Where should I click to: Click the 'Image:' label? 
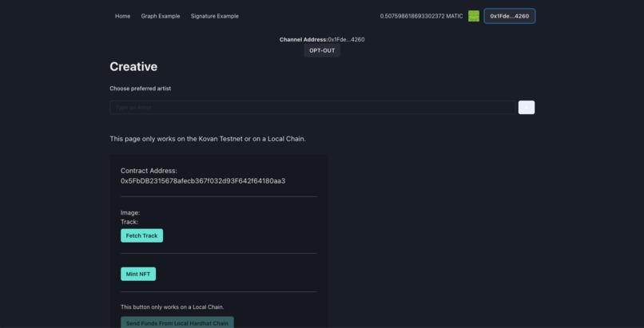tap(130, 213)
